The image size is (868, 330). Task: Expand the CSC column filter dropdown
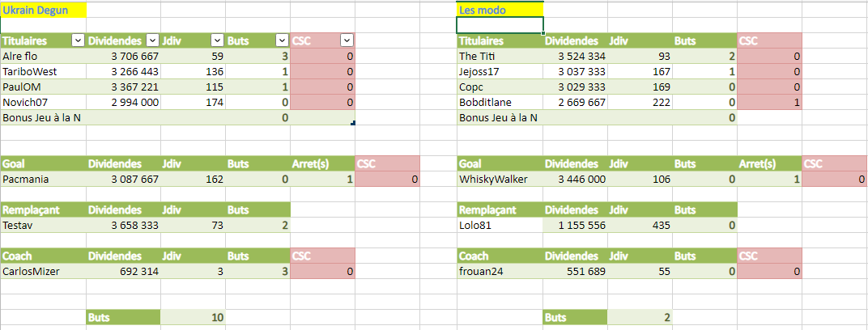point(346,40)
